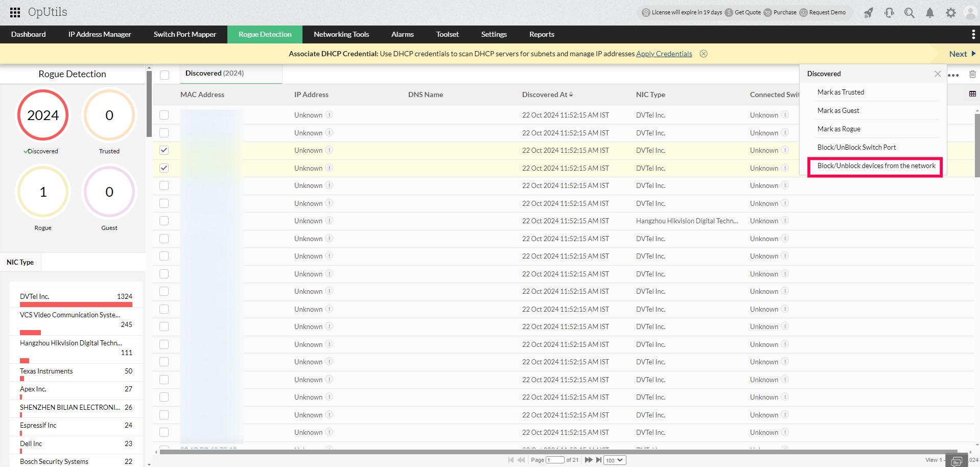Open the apps grid launcher icon
Image resolution: width=980 pixels, height=467 pixels.
click(14, 12)
